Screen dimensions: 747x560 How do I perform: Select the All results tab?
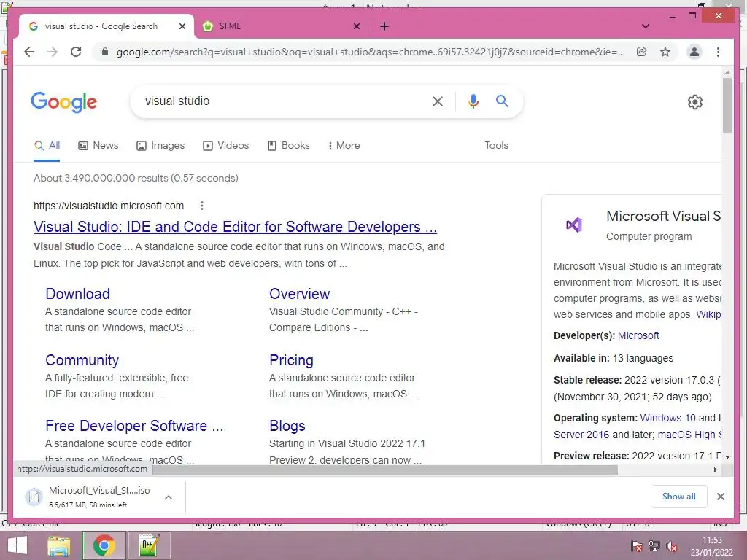tap(47, 146)
